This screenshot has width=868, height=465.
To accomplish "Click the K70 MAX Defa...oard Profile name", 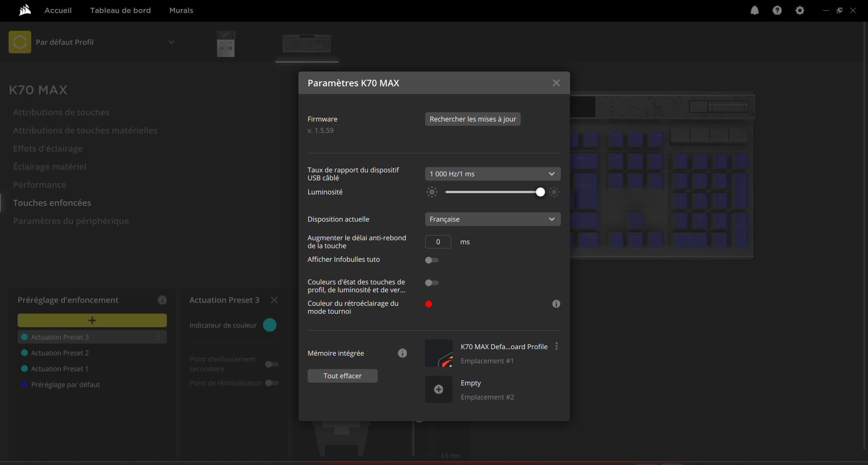I will pos(504,346).
